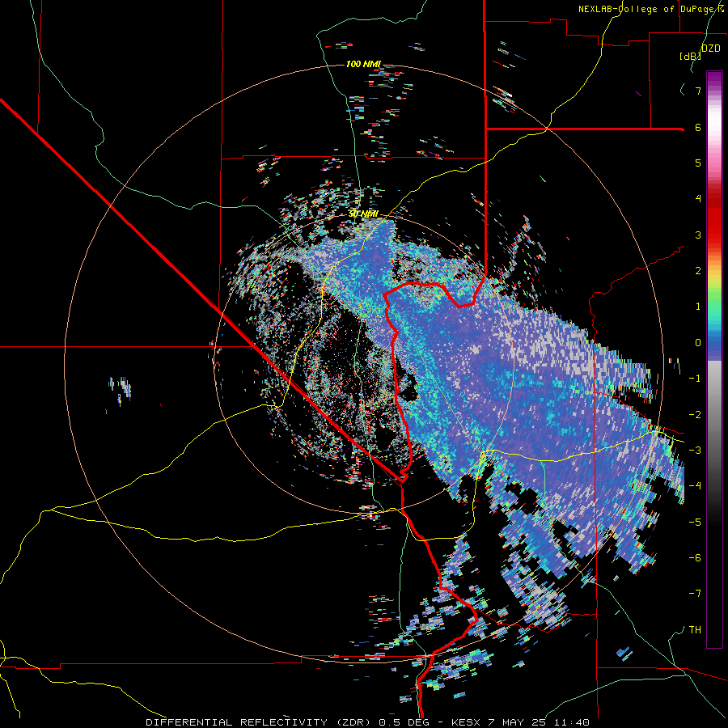Click the -5 value on color scale
The width and height of the screenshot is (728, 728).
click(695, 523)
